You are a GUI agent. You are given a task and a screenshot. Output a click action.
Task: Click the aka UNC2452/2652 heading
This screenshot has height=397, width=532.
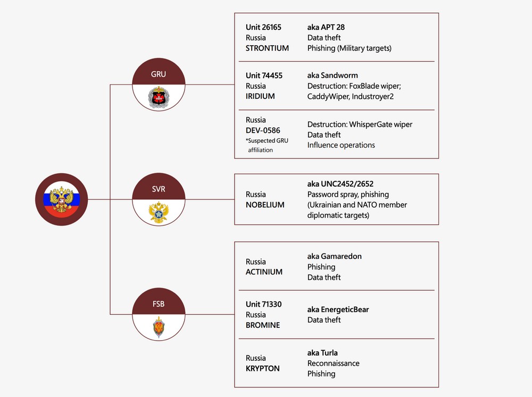tap(340, 184)
